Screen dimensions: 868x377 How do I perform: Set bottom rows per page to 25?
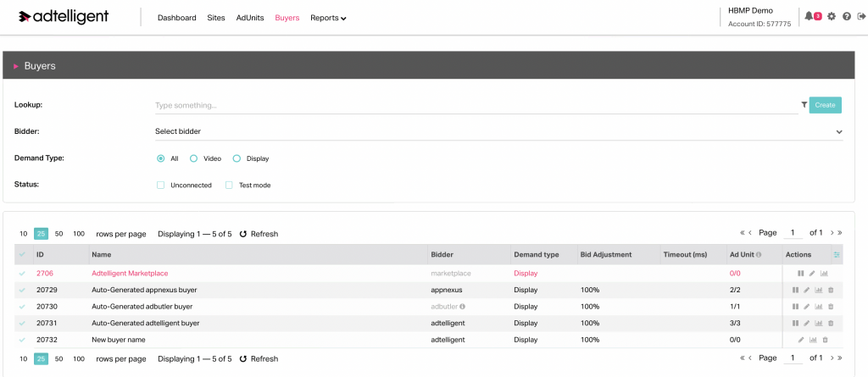click(x=41, y=359)
